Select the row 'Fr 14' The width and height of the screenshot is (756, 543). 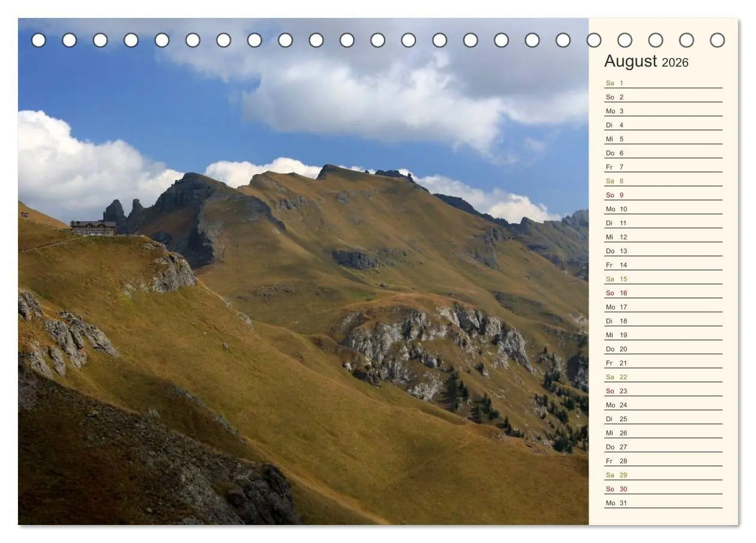coord(663,265)
